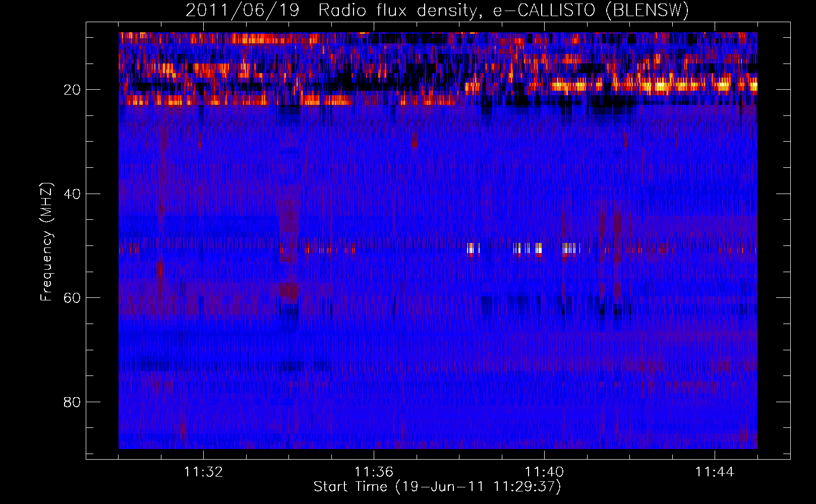Select the 11:44 time axis tick label

pos(715,472)
